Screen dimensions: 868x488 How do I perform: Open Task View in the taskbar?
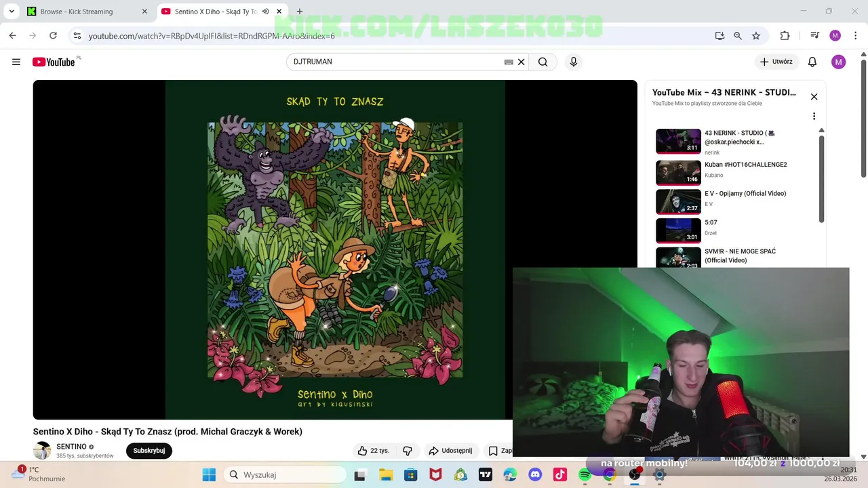pos(360,475)
